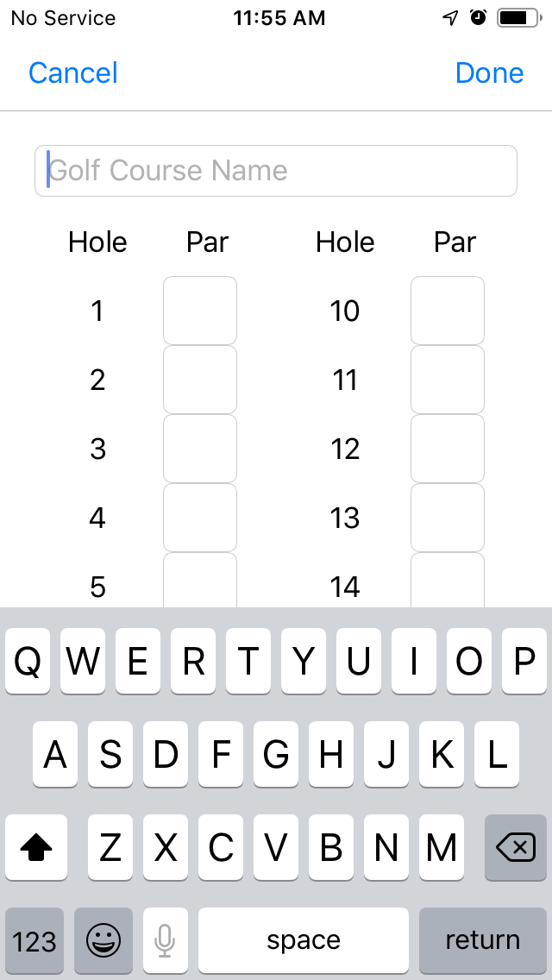
Task: Tap the backspace delete key
Action: pyautogui.click(x=516, y=848)
